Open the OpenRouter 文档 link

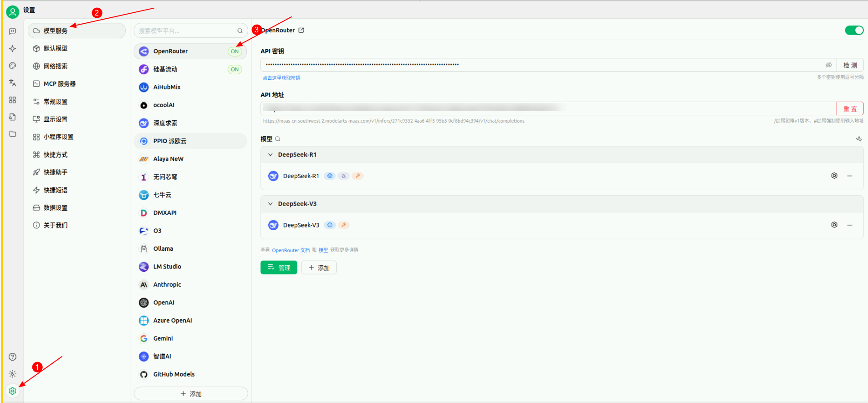[x=291, y=250]
